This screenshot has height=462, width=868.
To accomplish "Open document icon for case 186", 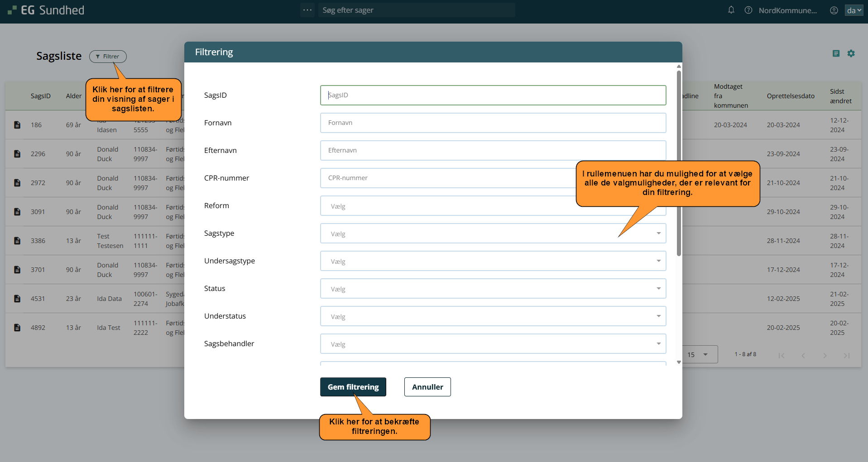I will click(17, 125).
